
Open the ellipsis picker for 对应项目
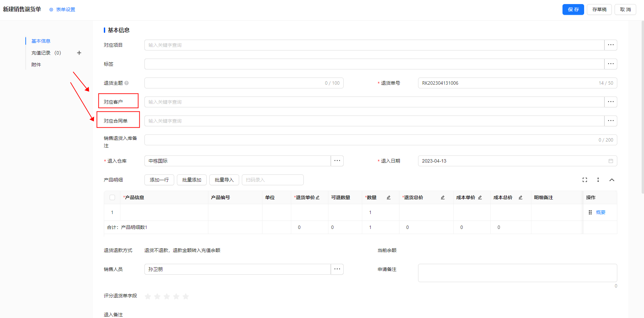point(611,45)
